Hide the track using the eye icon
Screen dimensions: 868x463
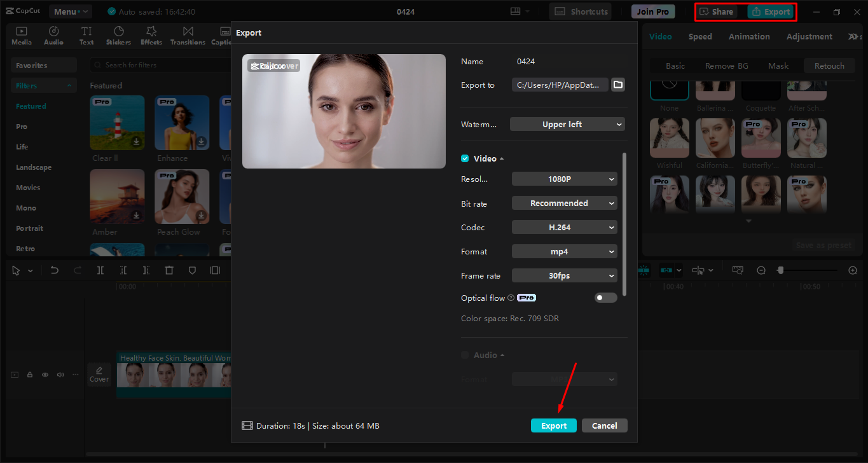coord(45,375)
